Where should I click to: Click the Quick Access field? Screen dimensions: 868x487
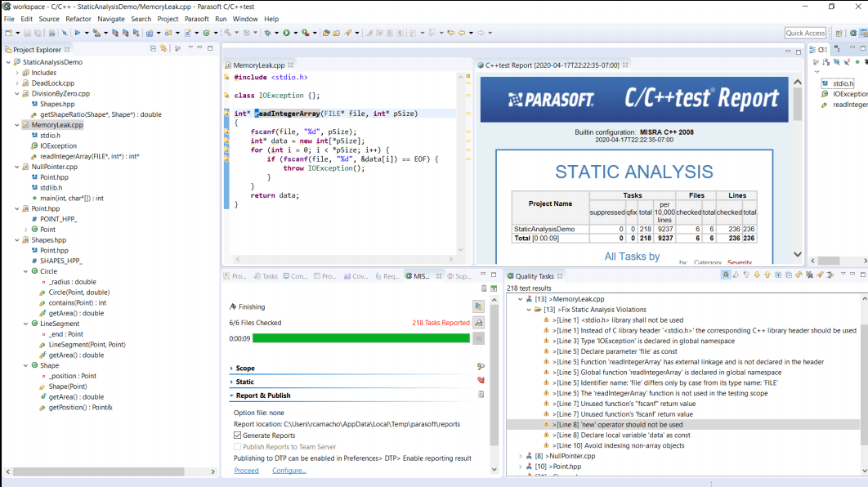[805, 34]
